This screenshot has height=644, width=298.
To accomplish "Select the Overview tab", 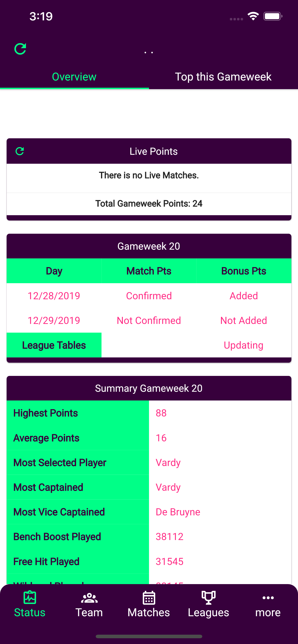I will click(74, 77).
